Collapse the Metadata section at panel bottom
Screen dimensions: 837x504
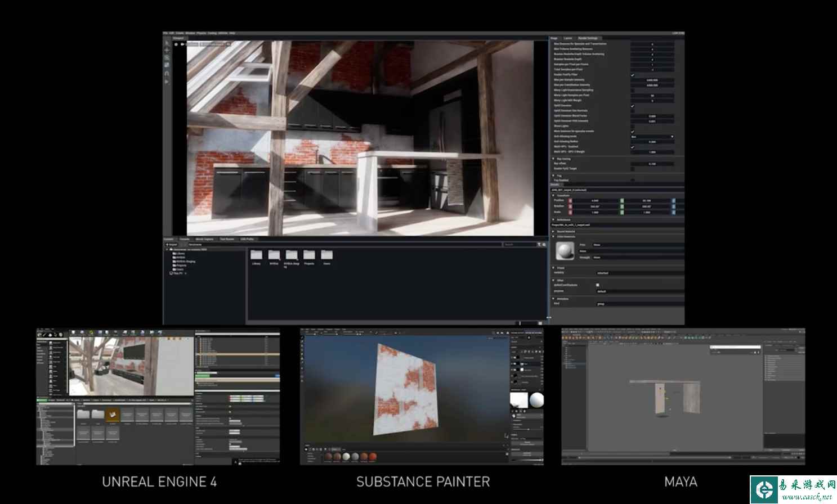(553, 299)
